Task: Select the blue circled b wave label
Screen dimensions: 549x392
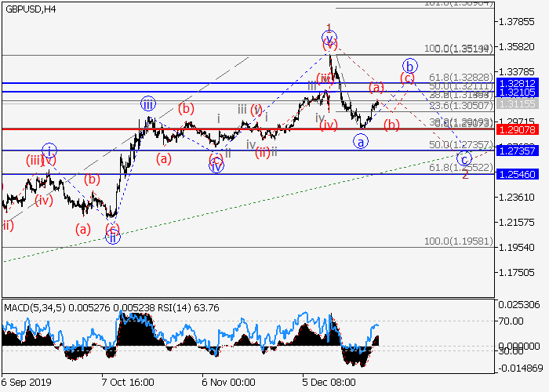Action: tap(409, 65)
